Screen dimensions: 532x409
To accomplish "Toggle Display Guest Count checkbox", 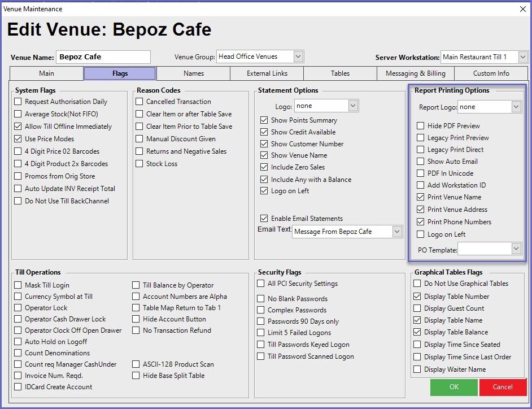I will (417, 308).
